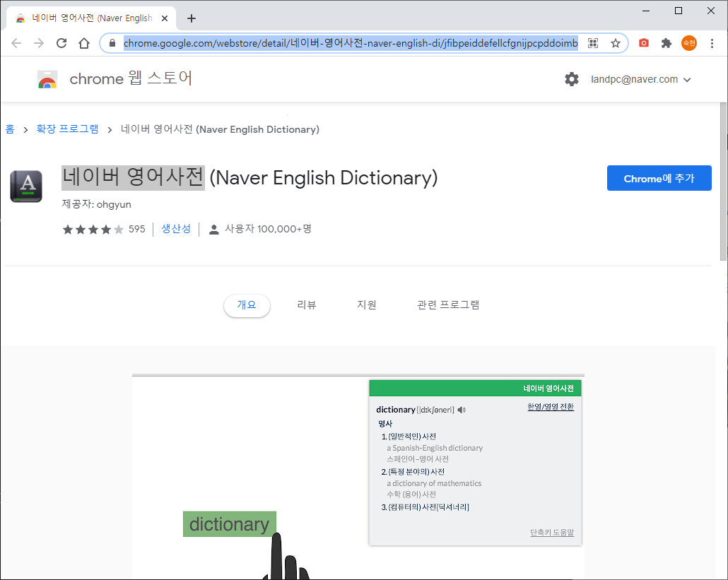728x580 pixels.
Task: Show the 관련 프로그램 tab
Action: (x=448, y=305)
